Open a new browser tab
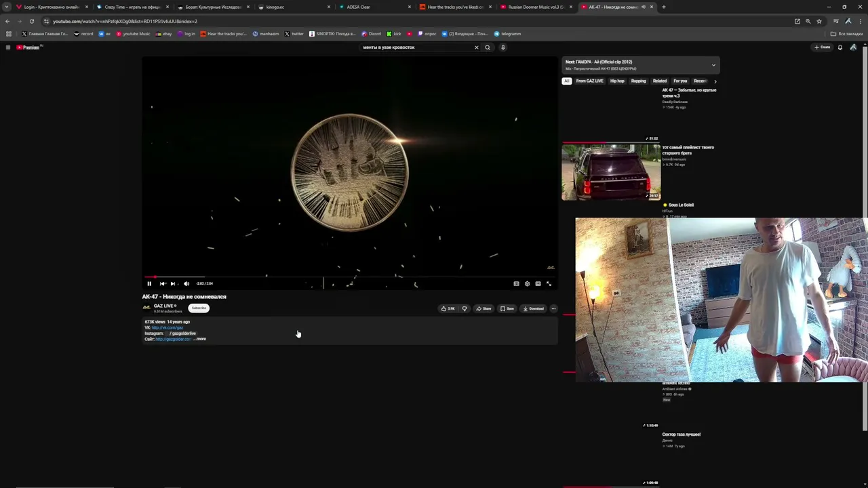The width and height of the screenshot is (868, 488). pyautogui.click(x=663, y=7)
